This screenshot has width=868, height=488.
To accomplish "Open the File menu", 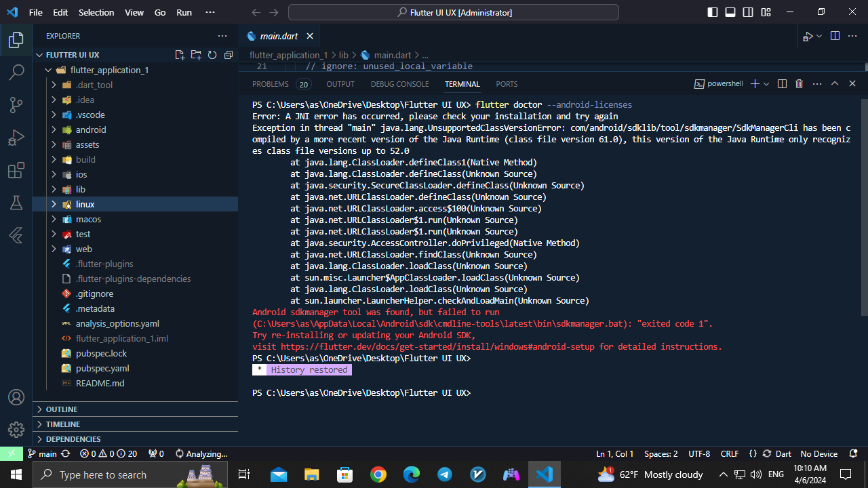I will pyautogui.click(x=35, y=12).
